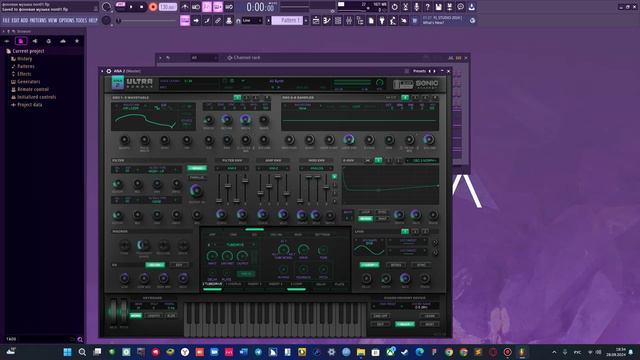Select History in the browser
The height and width of the screenshot is (360, 640).
(x=24, y=59)
